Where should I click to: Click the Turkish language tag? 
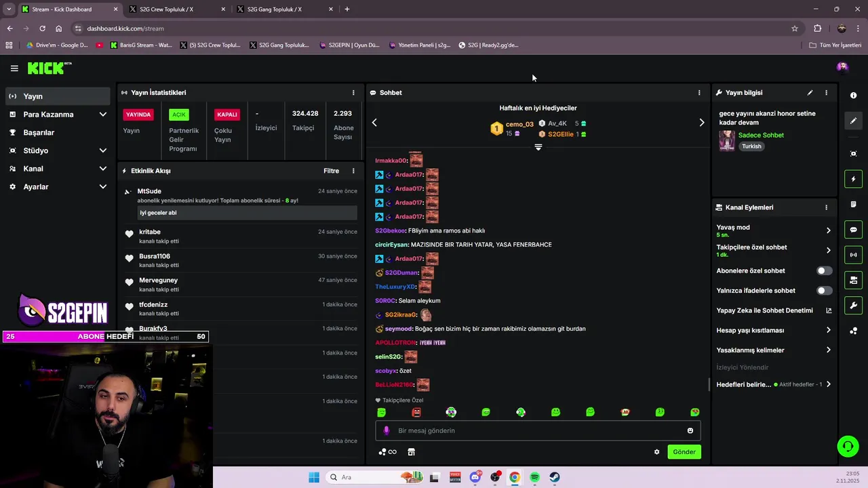751,146
